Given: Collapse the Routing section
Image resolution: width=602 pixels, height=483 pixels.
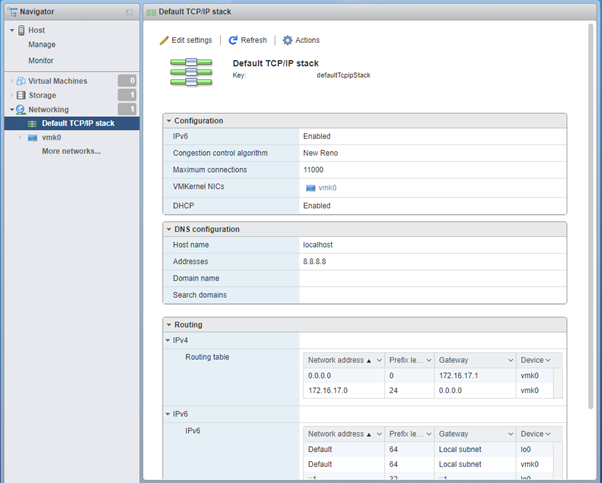Looking at the screenshot, I should (x=169, y=325).
